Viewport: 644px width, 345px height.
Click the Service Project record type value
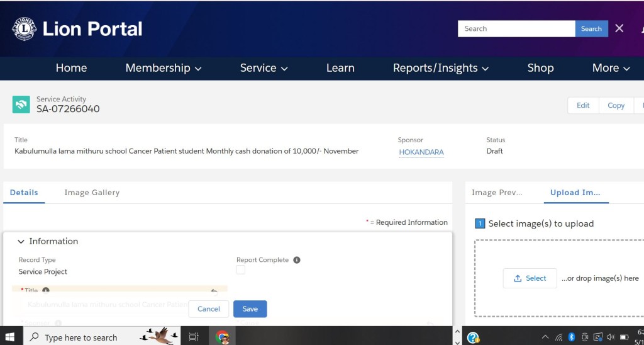(x=43, y=272)
